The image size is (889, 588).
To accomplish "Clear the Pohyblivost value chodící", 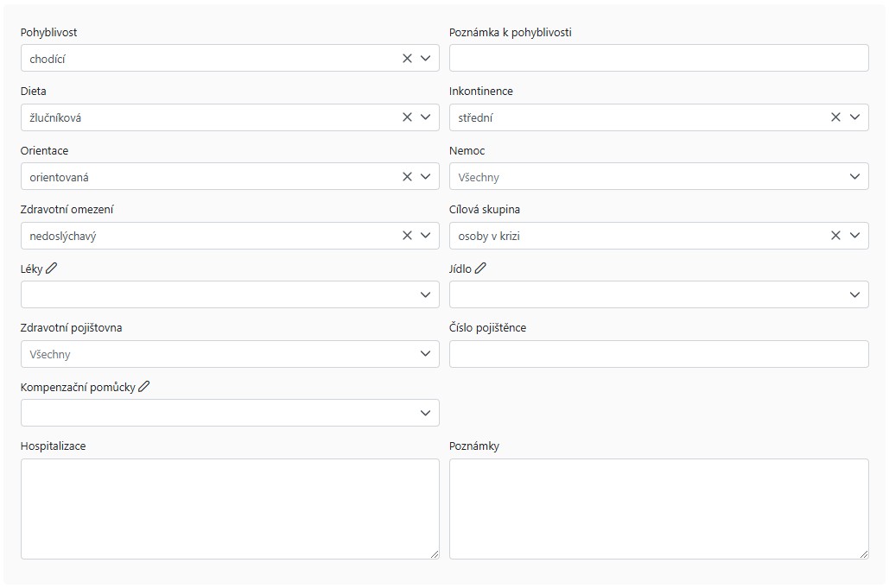I will [407, 59].
